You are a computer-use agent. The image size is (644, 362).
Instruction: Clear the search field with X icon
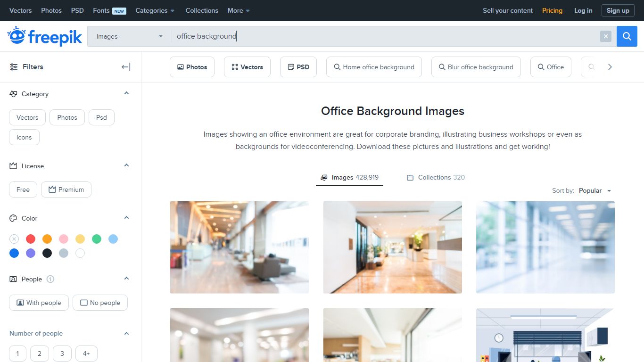tap(606, 36)
